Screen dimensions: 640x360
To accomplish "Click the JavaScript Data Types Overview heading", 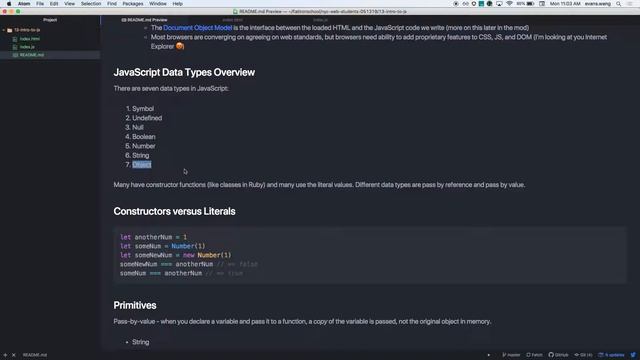I will (184, 72).
